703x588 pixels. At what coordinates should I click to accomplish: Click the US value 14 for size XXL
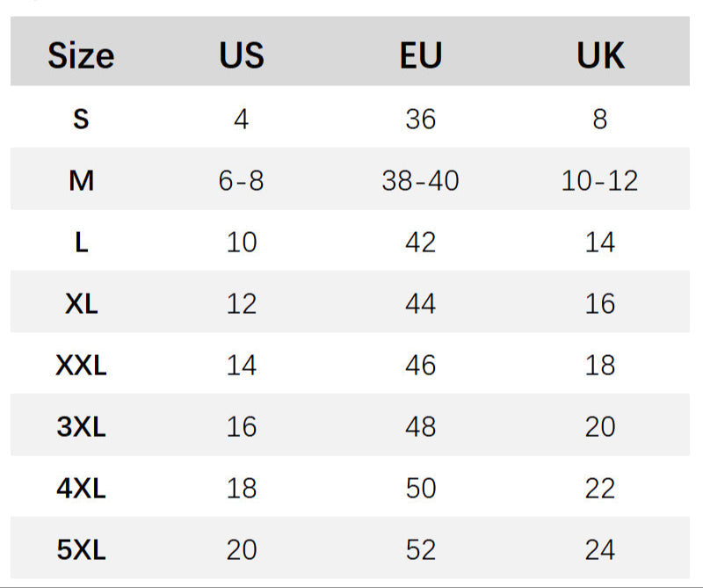(x=242, y=366)
